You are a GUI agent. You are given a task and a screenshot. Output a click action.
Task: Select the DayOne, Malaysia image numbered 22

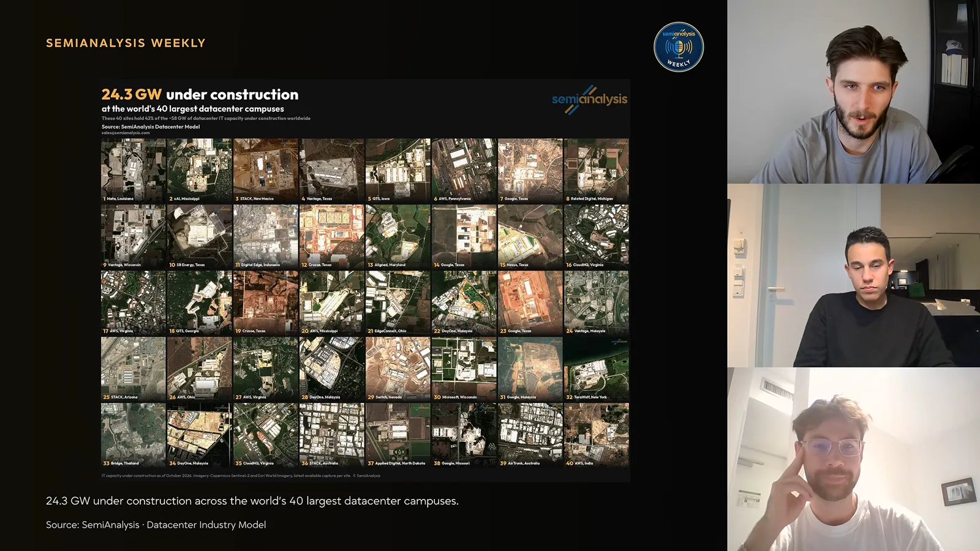464,302
